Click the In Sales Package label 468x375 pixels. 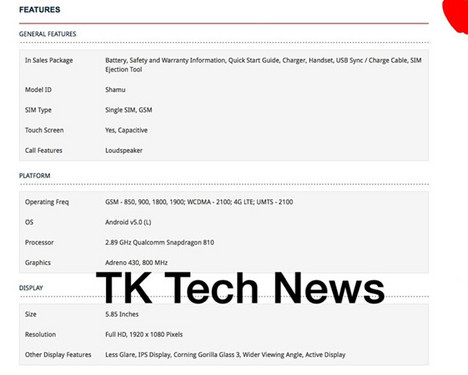pos(49,60)
